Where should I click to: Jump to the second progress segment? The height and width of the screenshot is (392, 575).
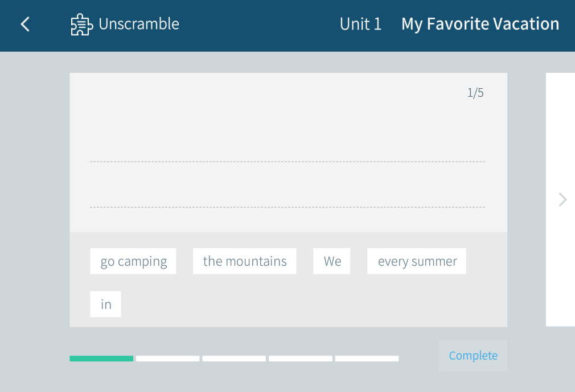point(168,358)
